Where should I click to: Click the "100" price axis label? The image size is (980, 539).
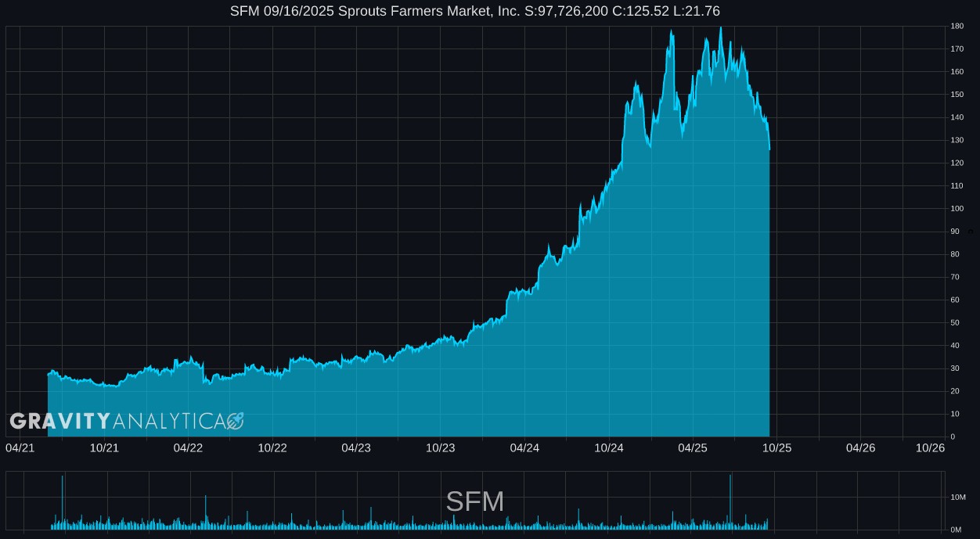957,209
